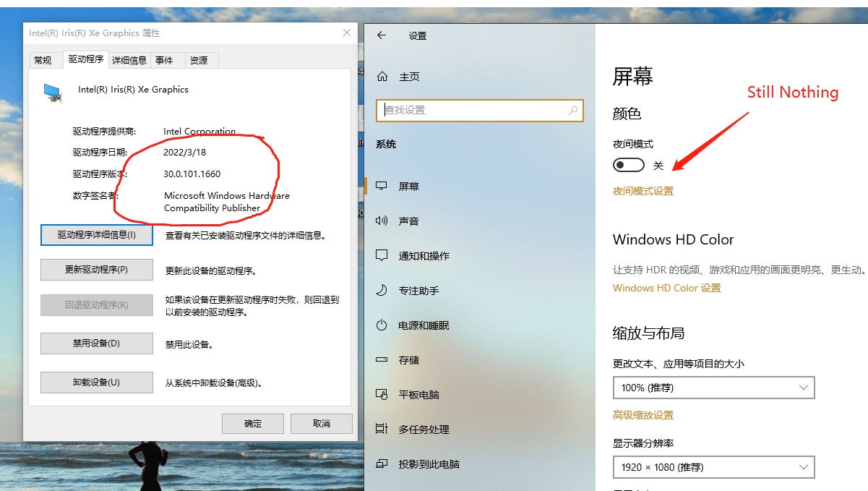This screenshot has height=491, width=868.
Task: Click the Intel Iris Xe Graphics device icon
Action: pyautogui.click(x=52, y=91)
